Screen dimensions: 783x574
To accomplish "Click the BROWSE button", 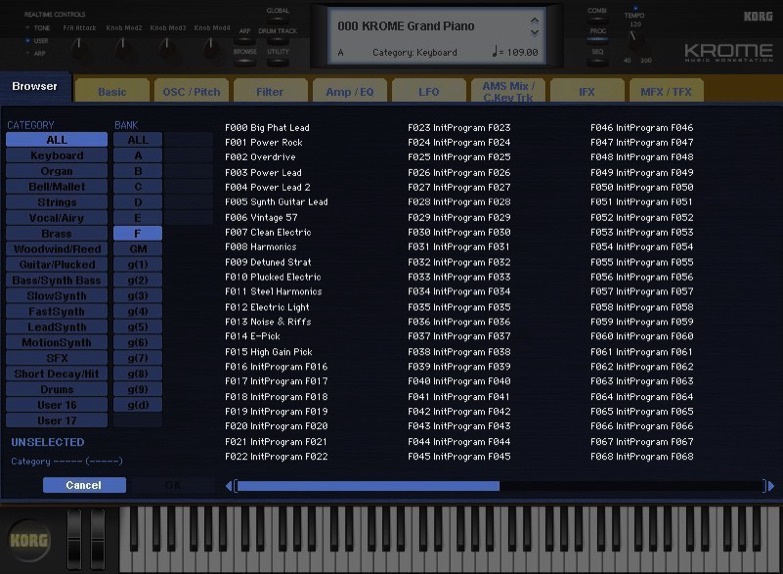I will 245,61.
